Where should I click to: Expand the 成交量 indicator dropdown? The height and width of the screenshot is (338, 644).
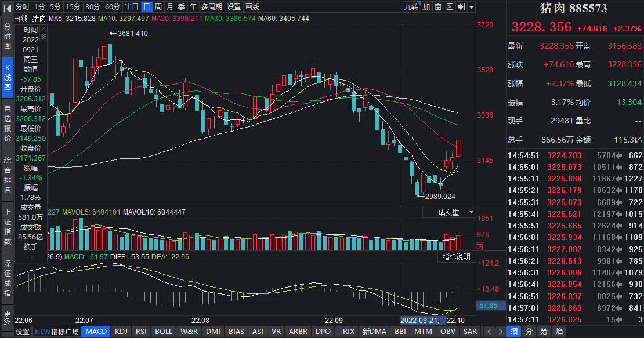[471, 213]
